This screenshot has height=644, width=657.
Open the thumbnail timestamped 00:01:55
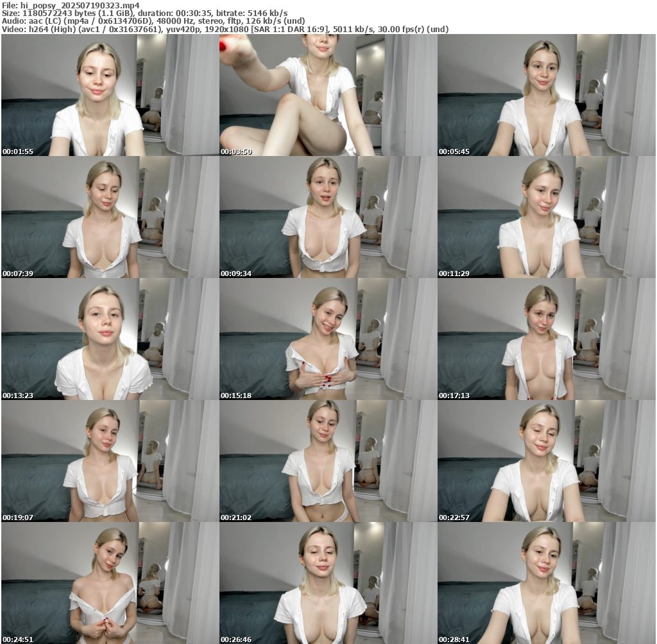pos(110,95)
